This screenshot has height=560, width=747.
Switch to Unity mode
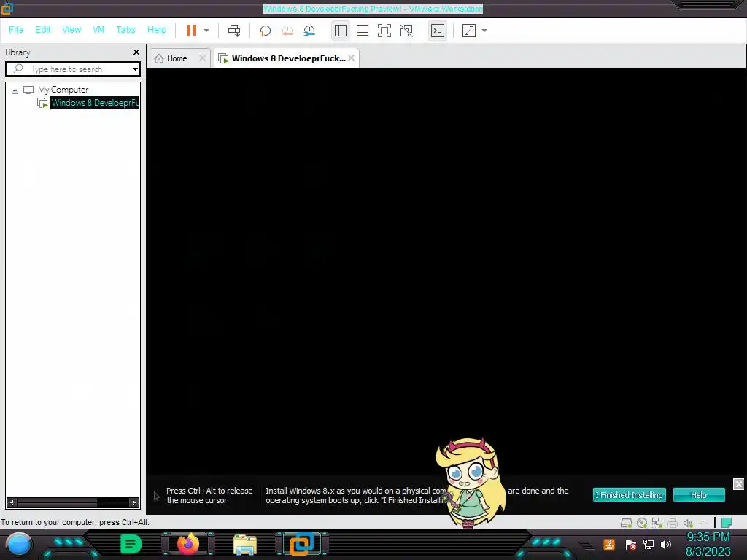pos(406,31)
